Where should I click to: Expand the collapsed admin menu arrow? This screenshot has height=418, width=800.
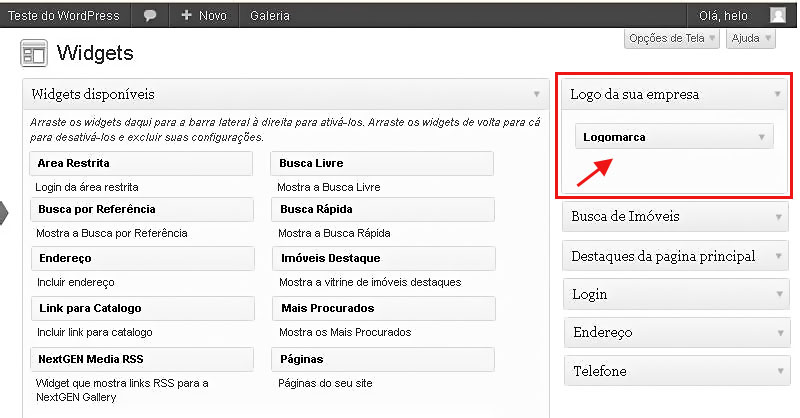[x=4, y=211]
